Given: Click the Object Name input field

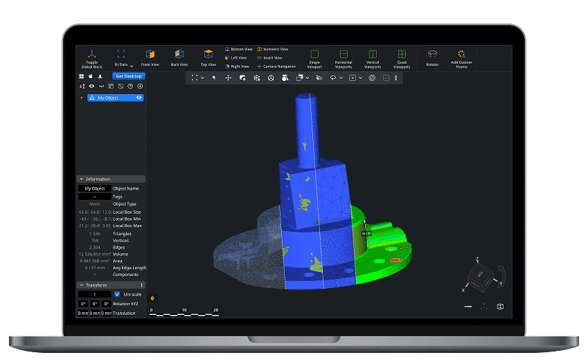Looking at the screenshot, I should point(95,188).
